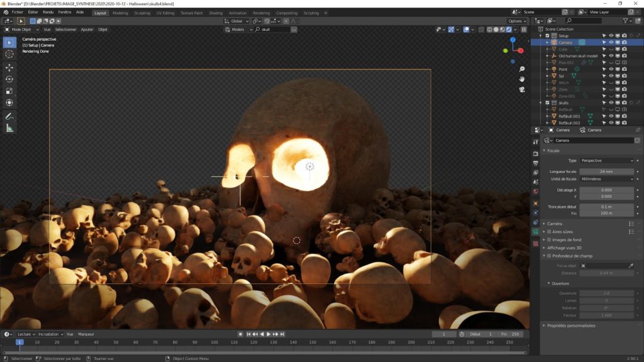
Task: Open the World properties tab (red globe)
Action: tap(536, 191)
